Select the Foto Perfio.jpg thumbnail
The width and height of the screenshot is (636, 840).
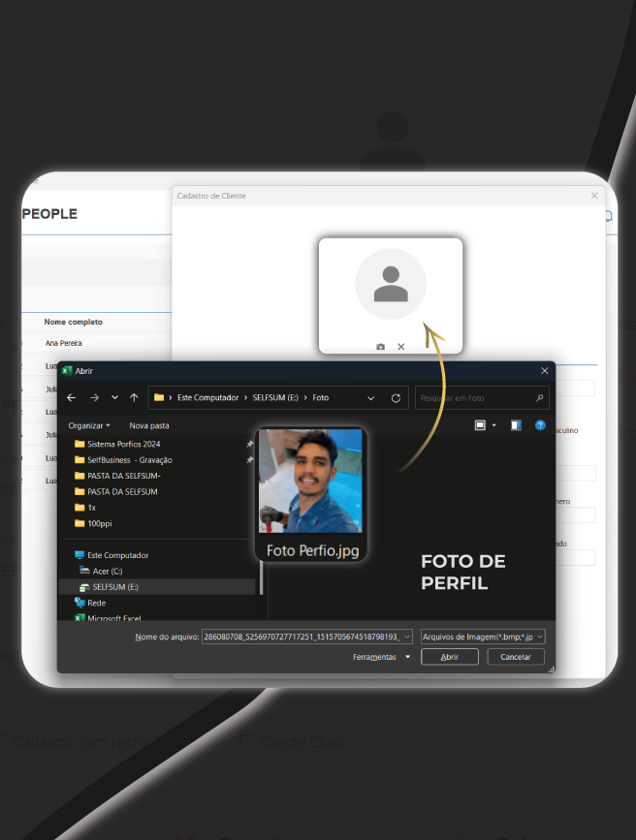311,494
